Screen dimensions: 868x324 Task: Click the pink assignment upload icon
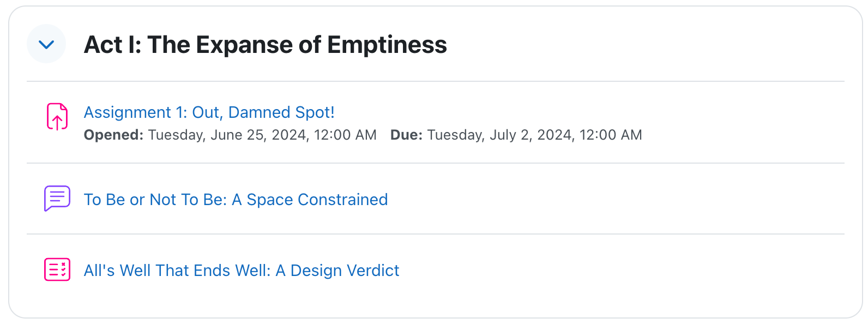click(x=57, y=117)
